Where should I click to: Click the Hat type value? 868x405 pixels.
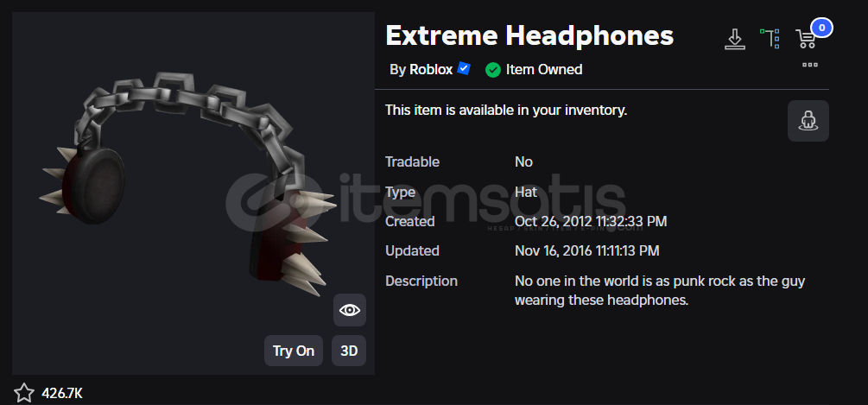(x=526, y=192)
